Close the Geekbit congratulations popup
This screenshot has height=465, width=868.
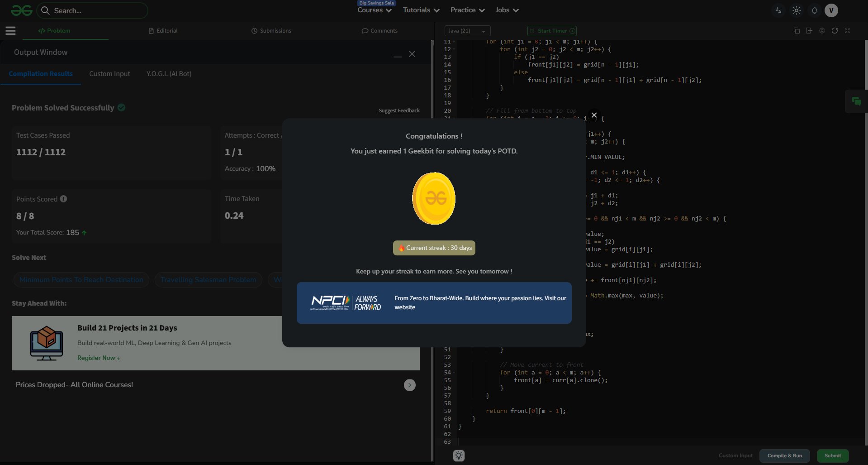coord(594,115)
